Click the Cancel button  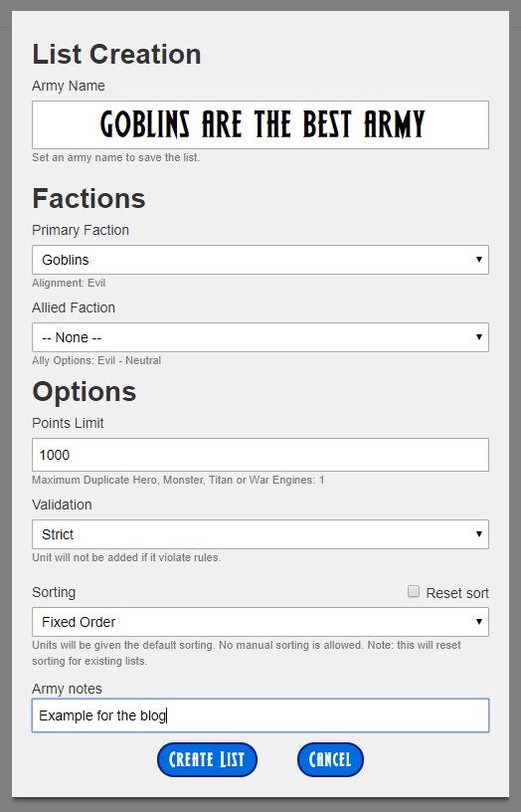[330, 759]
